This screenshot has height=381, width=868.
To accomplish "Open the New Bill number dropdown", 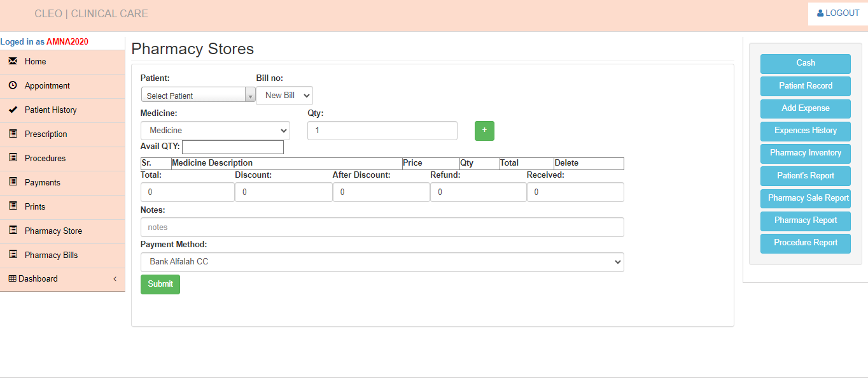I will click(x=284, y=96).
